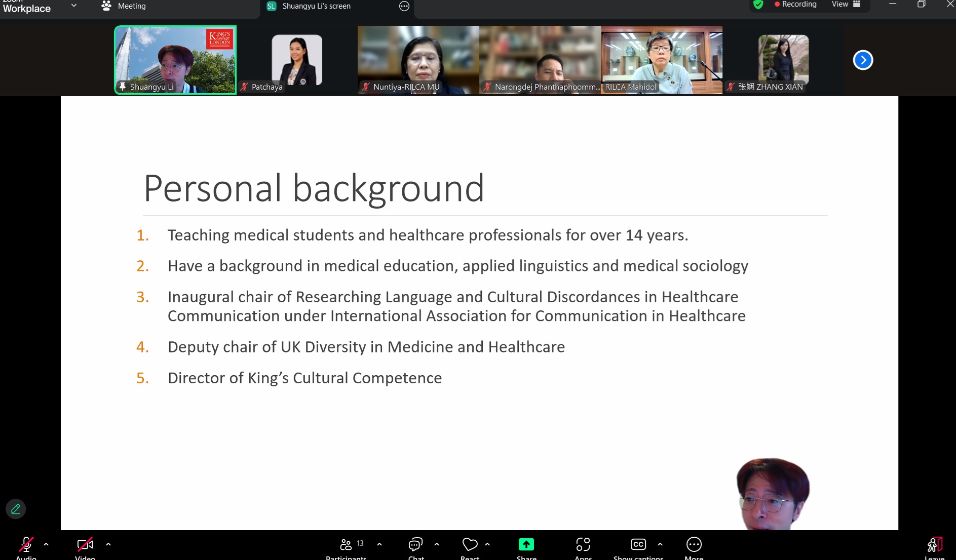This screenshot has height=560, width=956.
Task: Start camera with Video toggle
Action: coord(85,545)
